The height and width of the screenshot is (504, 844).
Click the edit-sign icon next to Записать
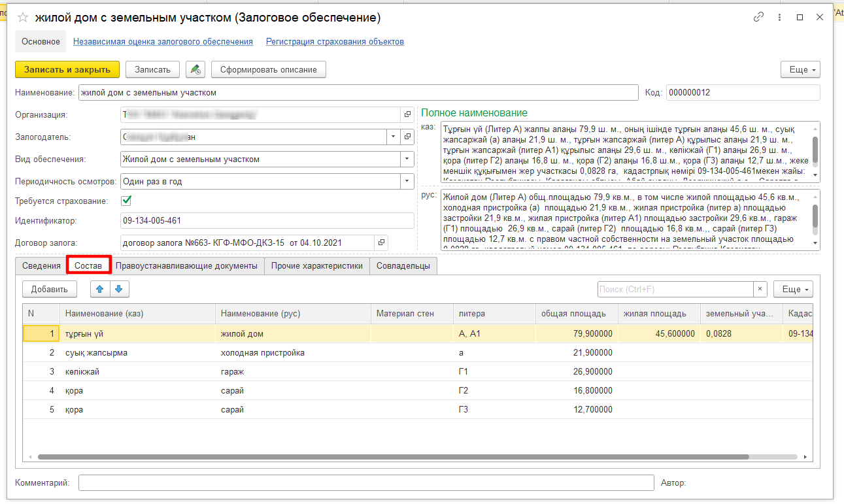[x=195, y=69]
